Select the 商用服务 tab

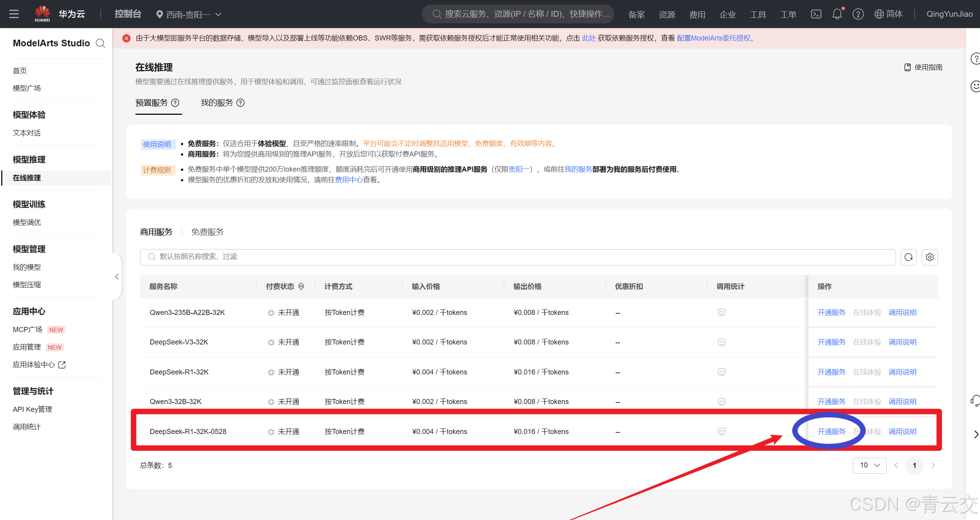click(x=156, y=232)
